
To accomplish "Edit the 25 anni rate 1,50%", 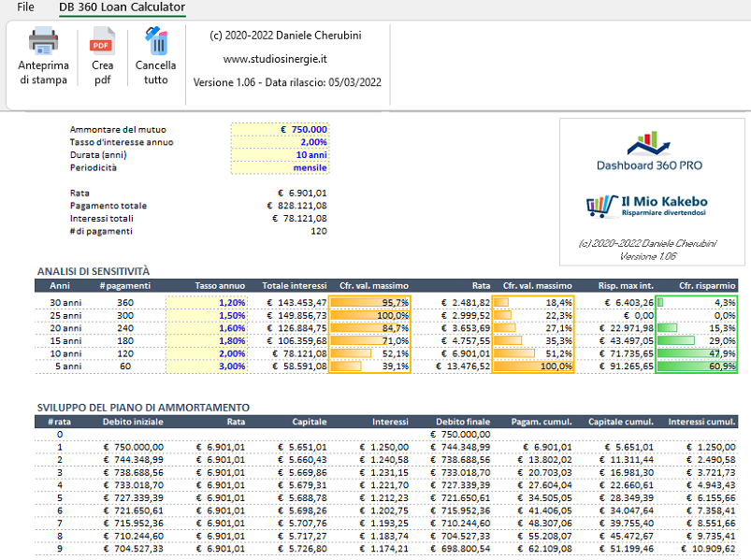I will (206, 315).
